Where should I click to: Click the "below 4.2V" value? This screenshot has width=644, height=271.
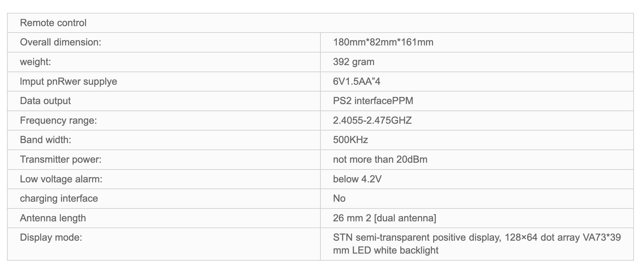357,179
